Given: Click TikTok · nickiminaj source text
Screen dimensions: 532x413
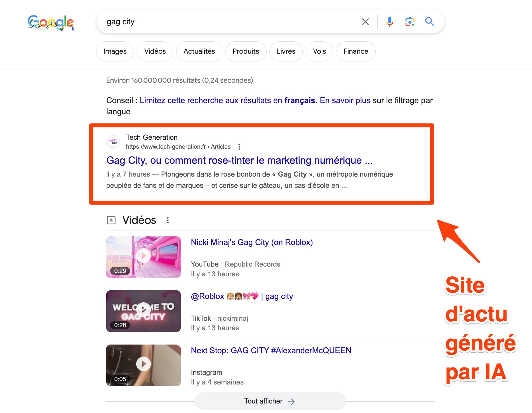Looking at the screenshot, I should click(x=220, y=318).
